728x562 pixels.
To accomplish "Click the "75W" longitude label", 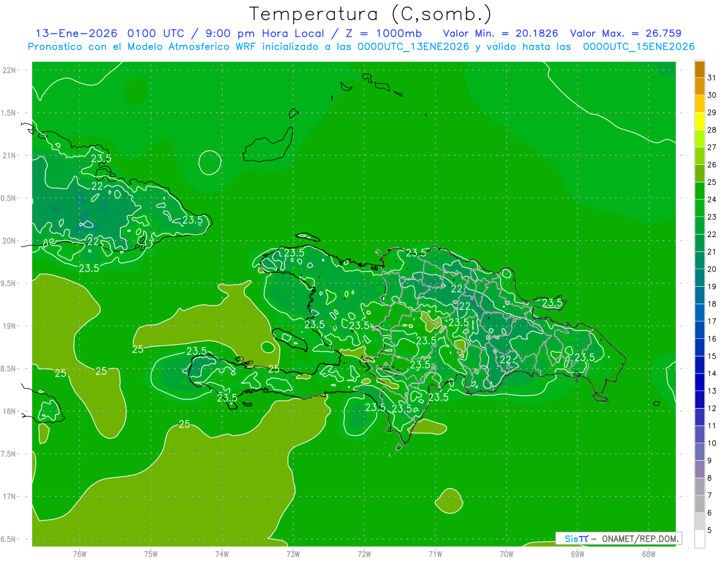I will [x=150, y=554].
